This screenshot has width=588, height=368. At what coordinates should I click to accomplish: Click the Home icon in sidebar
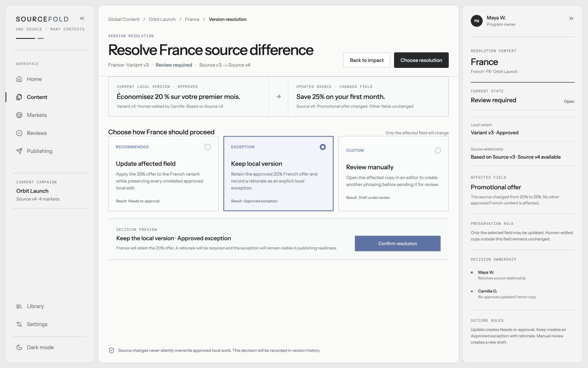[19, 79]
